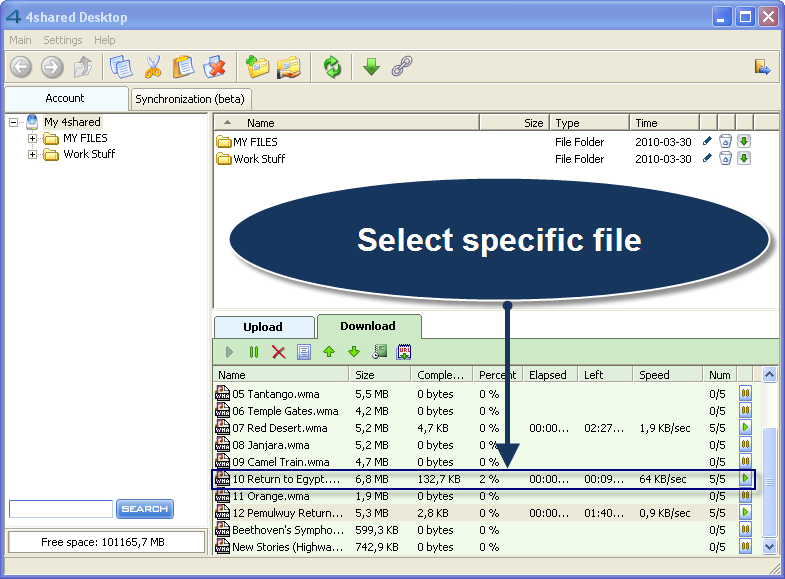Image resolution: width=785 pixels, height=579 pixels.
Task: Open the Help menu
Action: point(105,40)
